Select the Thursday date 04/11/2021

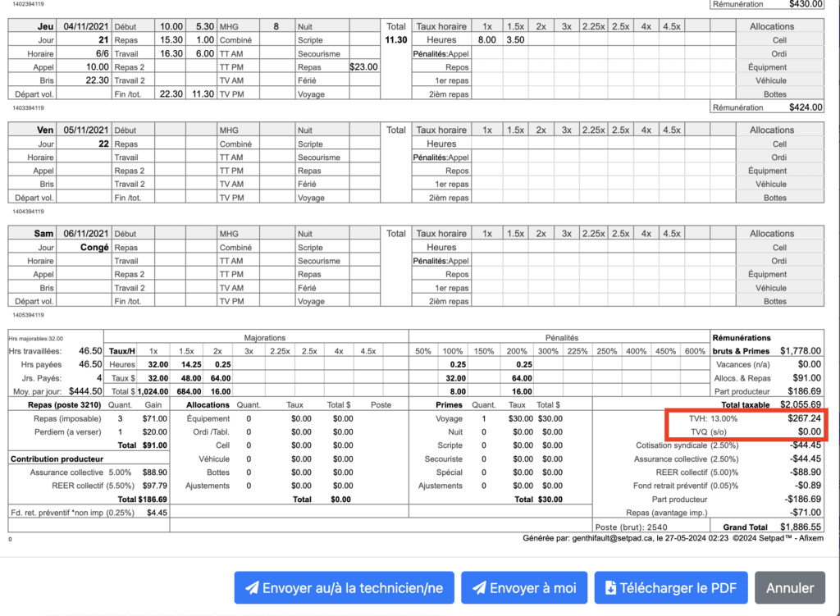[x=85, y=26]
